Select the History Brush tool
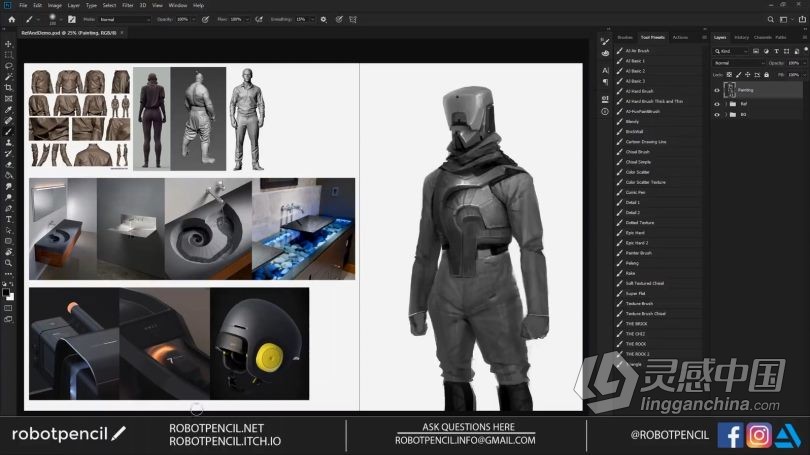 [x=8, y=153]
